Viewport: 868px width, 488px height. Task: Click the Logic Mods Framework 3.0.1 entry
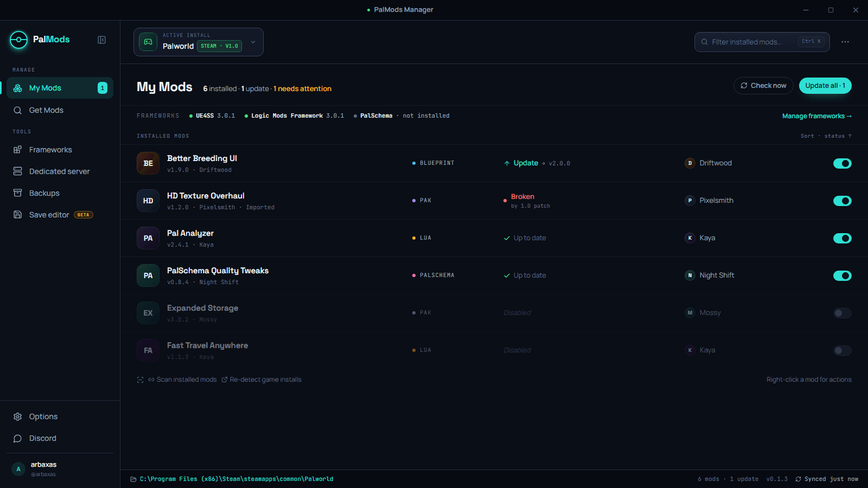(294, 116)
